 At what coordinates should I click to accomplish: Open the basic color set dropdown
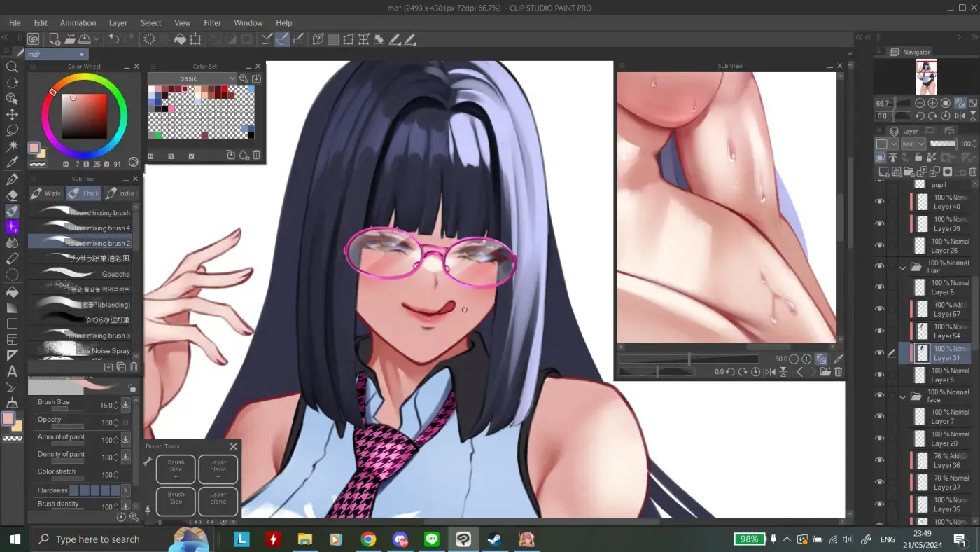coord(192,78)
